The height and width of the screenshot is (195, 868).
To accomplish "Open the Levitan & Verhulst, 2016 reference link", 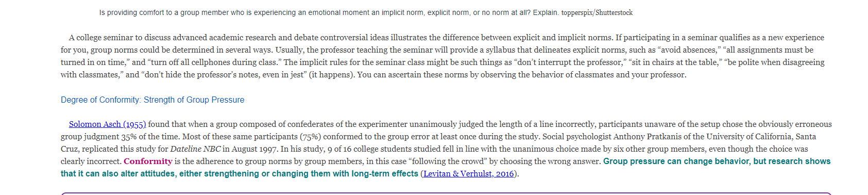I will [x=469, y=174].
